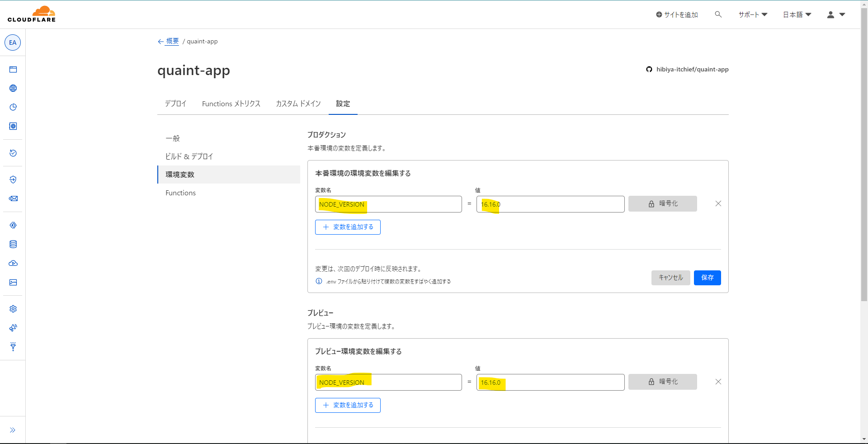
Task: Expand the sidebar with double chevron
Action: pyautogui.click(x=13, y=430)
